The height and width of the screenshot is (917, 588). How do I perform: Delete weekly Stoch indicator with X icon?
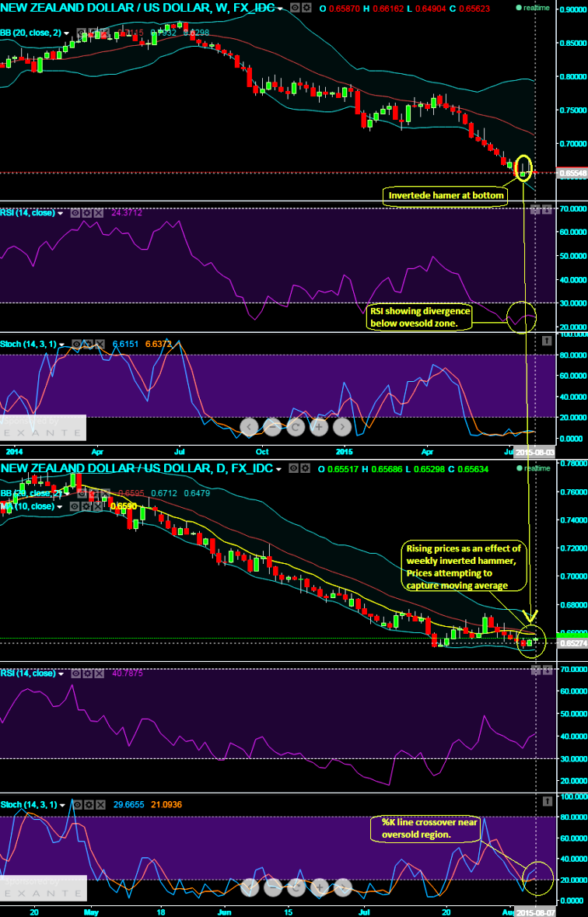click(x=100, y=344)
